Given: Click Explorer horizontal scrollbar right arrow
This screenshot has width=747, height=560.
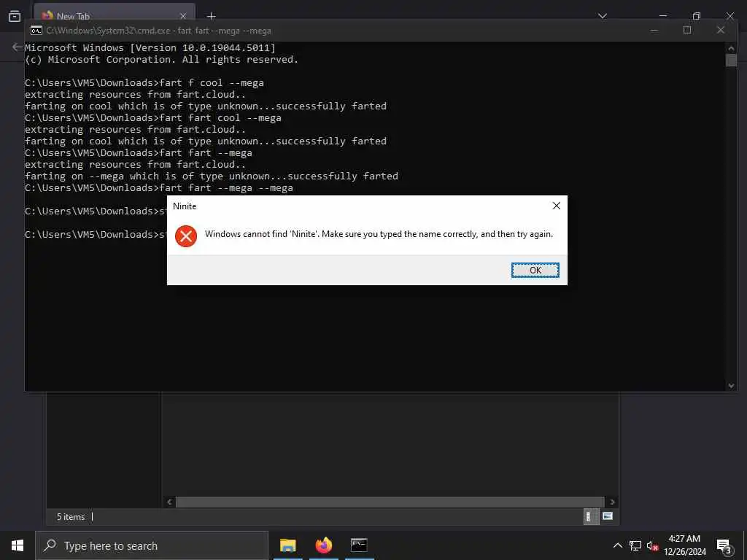Looking at the screenshot, I should point(612,502).
